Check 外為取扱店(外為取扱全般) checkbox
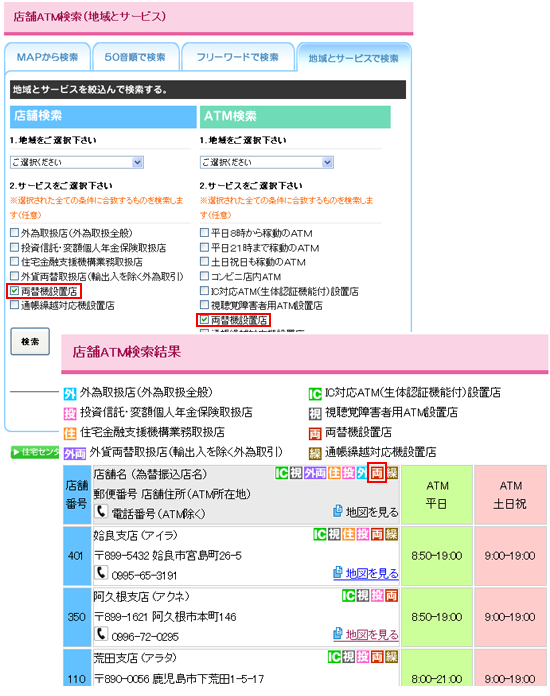This screenshot has height=696, width=550. tap(15, 233)
